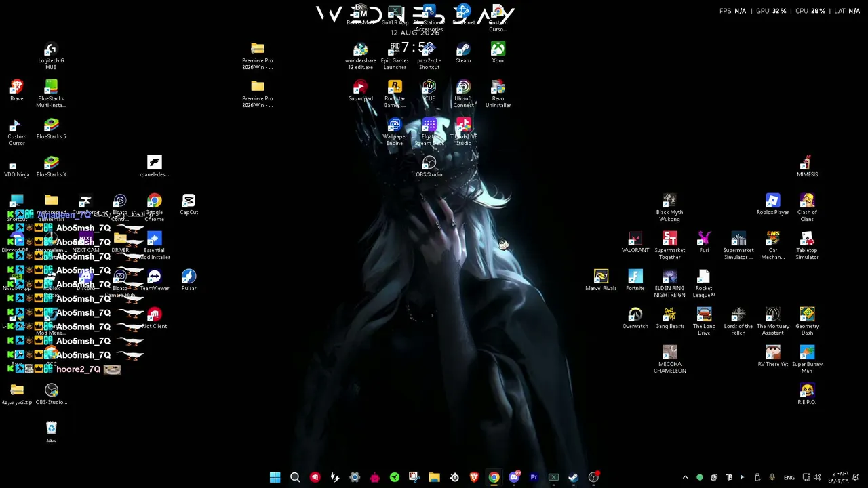Viewport: 868px width, 488px height.
Task: Click the VDO.Ninja desktop shortcut
Action: pyautogui.click(x=17, y=167)
